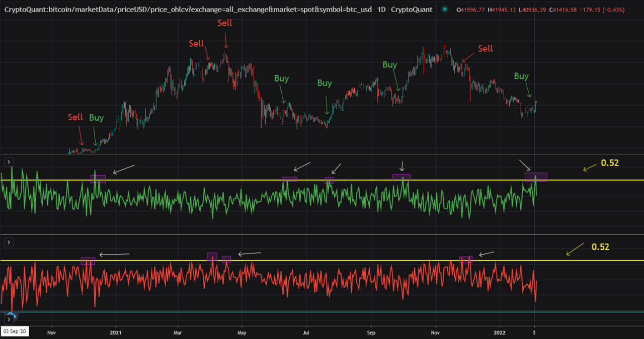Click the Sep label on the time axis
Screen dimensions: 644x339
(x=371, y=332)
